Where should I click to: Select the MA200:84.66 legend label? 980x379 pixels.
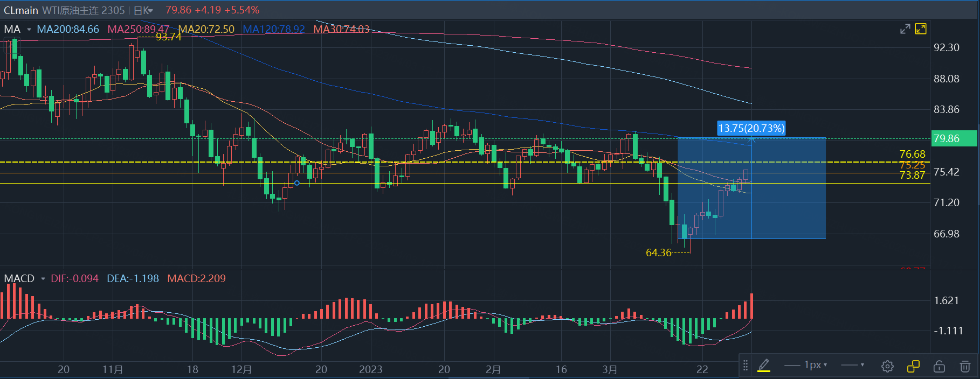tap(68, 29)
